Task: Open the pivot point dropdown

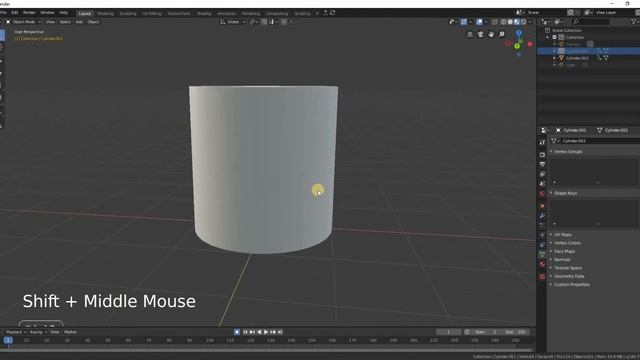Action: pos(253,22)
